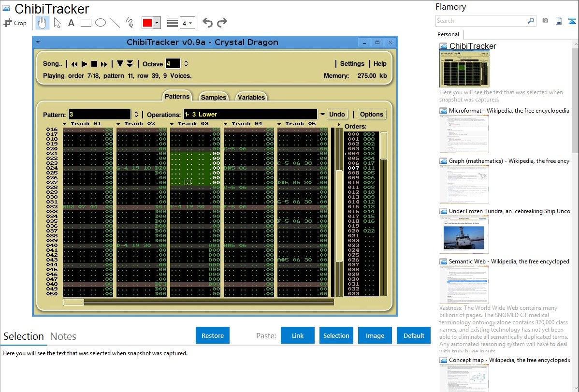Viewport: 579px width, 392px height.
Task: Click the Flamory Search field
Action: point(481,21)
